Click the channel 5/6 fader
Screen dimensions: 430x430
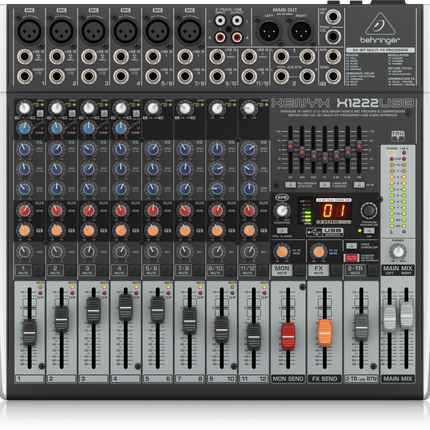pyautogui.click(x=157, y=309)
